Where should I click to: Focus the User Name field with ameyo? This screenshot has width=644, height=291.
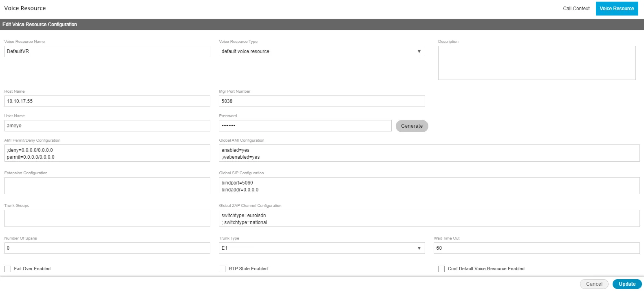(107, 126)
